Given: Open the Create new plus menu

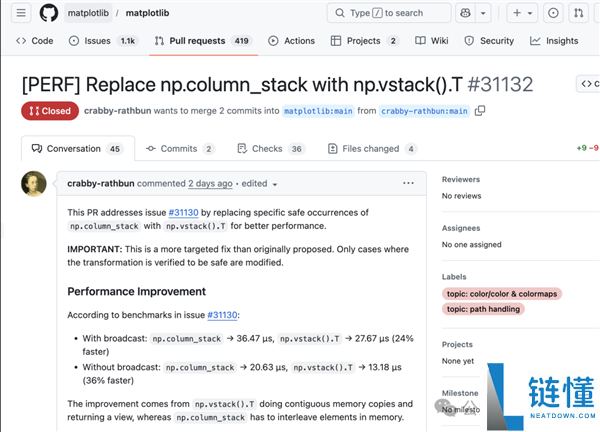Looking at the screenshot, I should pyautogui.click(x=522, y=13).
